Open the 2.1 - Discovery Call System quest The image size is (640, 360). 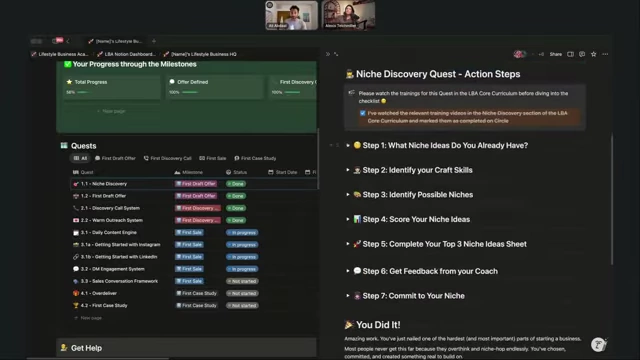(110, 208)
